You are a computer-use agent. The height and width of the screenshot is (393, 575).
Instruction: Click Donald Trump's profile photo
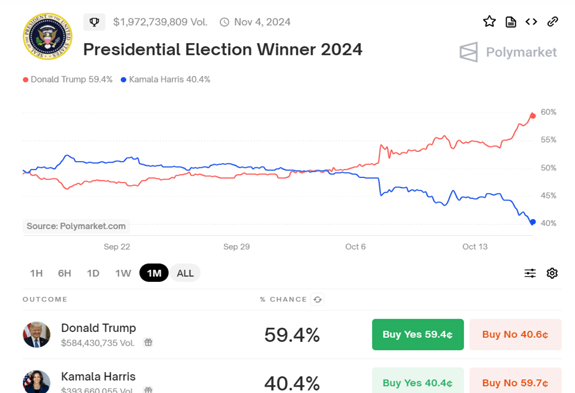click(x=36, y=335)
